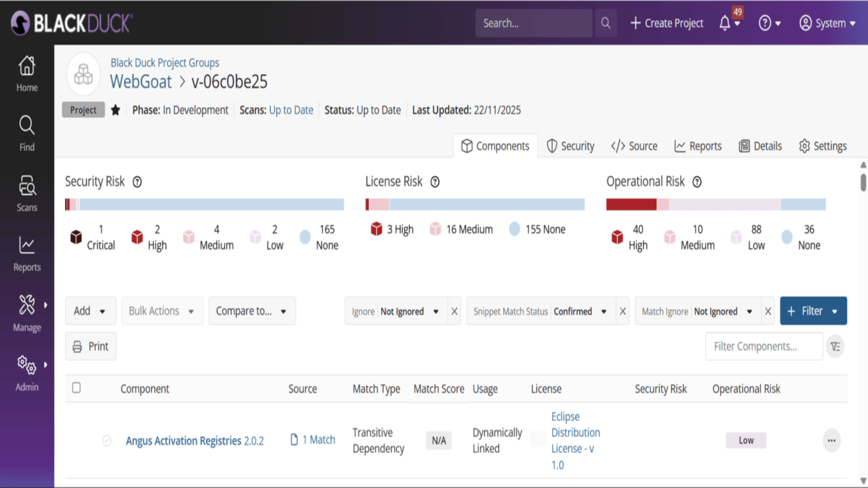
Task: Filter by 2 Low security risk
Action: point(267,237)
